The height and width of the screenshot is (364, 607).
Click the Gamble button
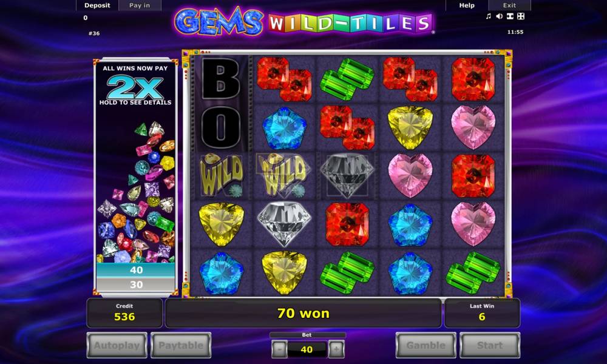[x=426, y=345]
